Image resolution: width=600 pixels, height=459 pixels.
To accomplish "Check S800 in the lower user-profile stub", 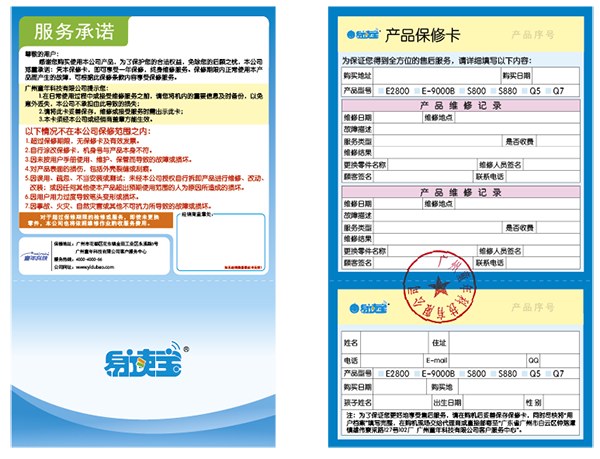I will click(462, 374).
